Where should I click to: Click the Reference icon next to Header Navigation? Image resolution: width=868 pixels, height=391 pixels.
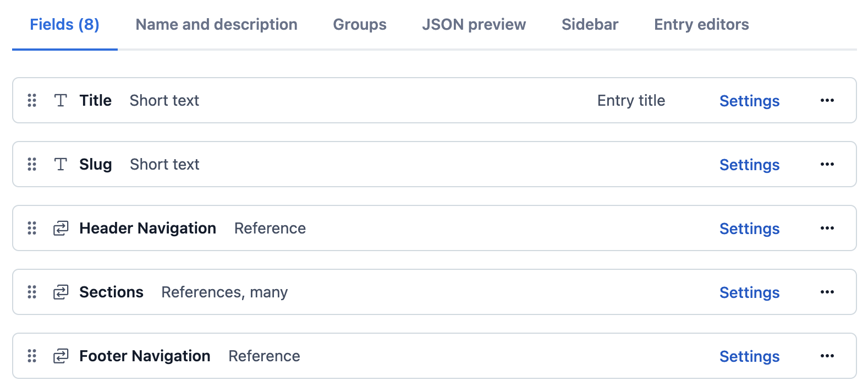[61, 228]
